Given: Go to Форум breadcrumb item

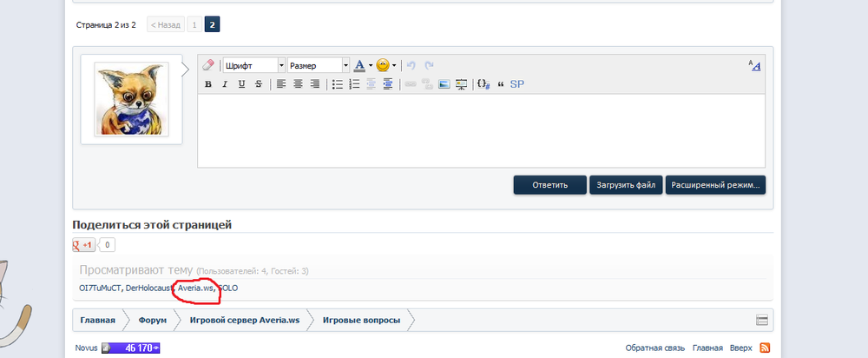Looking at the screenshot, I should (x=152, y=320).
